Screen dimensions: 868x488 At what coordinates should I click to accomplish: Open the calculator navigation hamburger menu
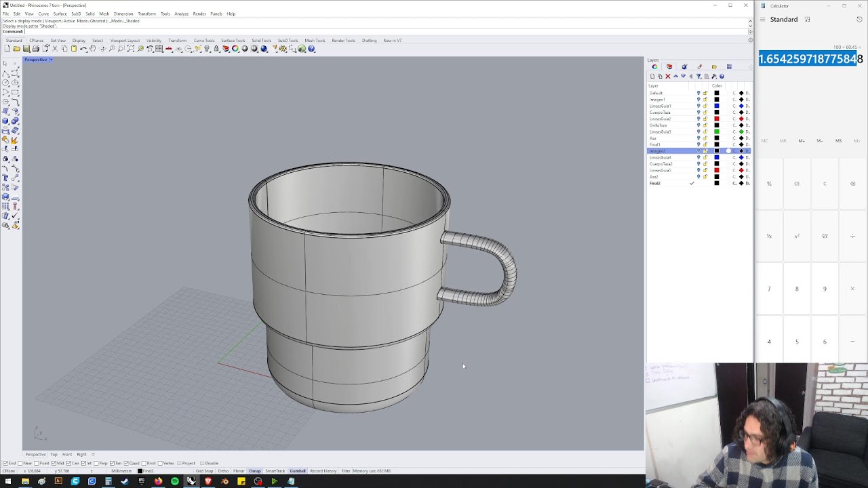(x=764, y=20)
